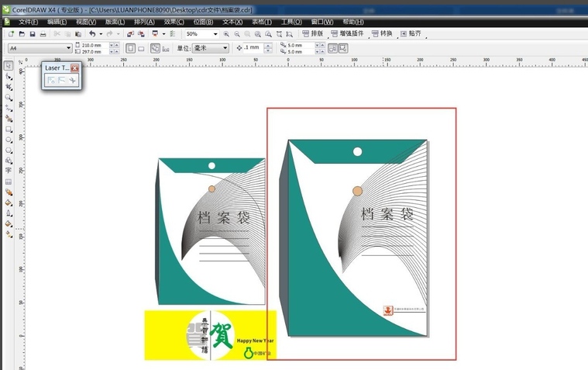Select the Pick tool in the toolbox
Screen dimensions: 588x370
pyautogui.click(x=8, y=66)
